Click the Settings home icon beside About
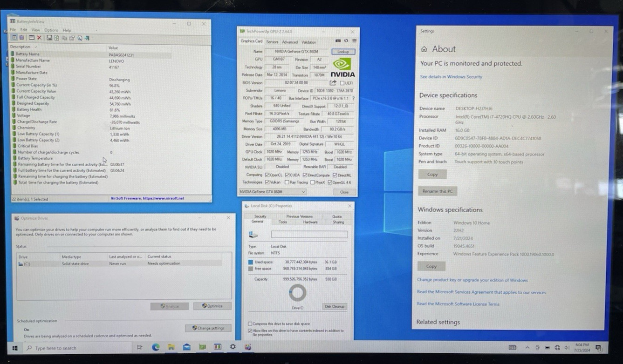The height and width of the screenshot is (364, 623). (x=424, y=49)
